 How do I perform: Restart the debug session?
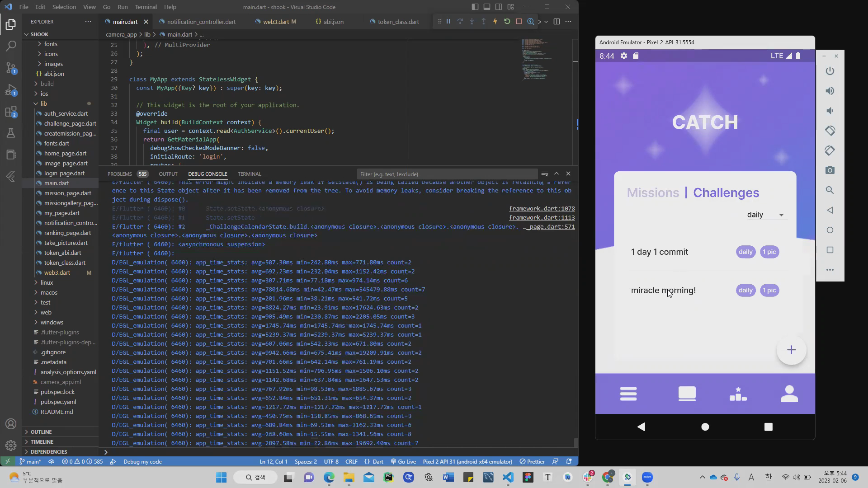(x=507, y=21)
